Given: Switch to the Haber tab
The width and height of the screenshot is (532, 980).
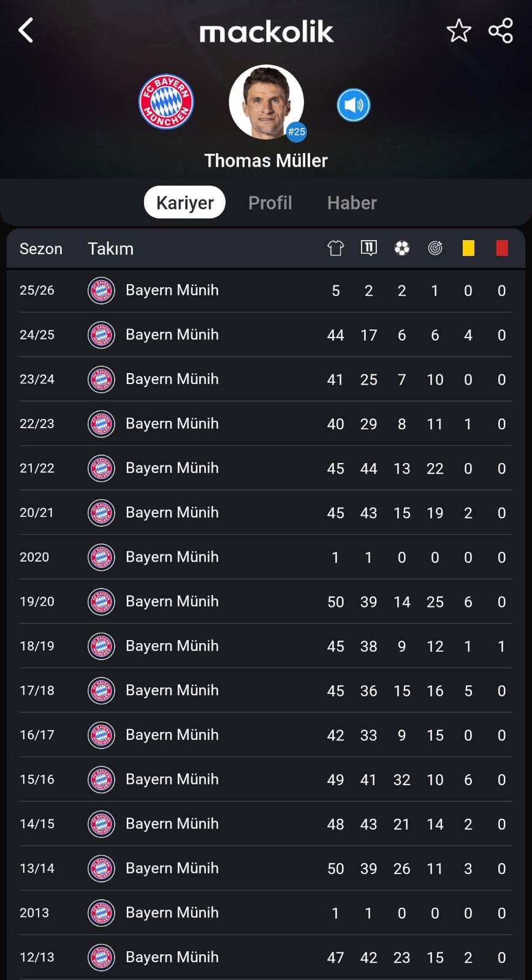Looking at the screenshot, I should coord(352,203).
